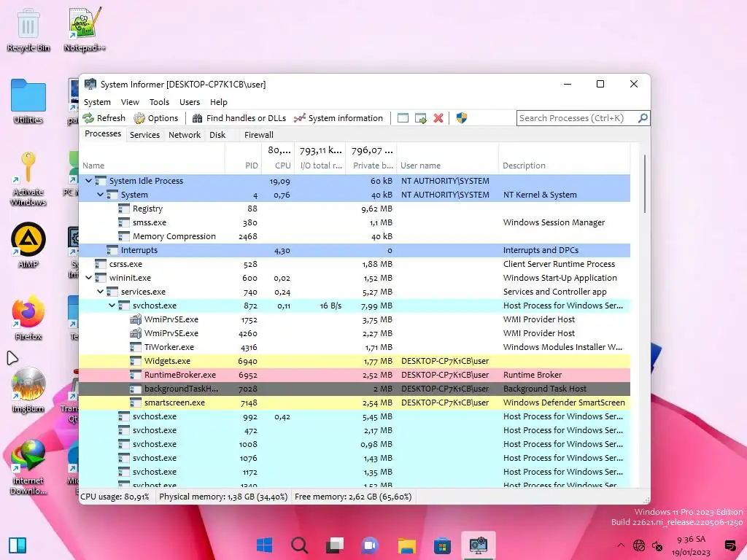This screenshot has height=560, width=747.
Task: Collapse the svchost.exe PID 872 node
Action: click(112, 306)
